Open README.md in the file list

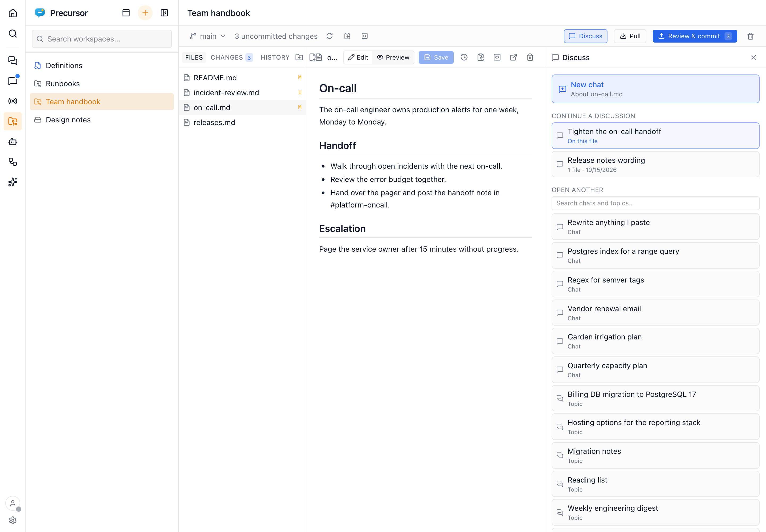(x=242, y=78)
